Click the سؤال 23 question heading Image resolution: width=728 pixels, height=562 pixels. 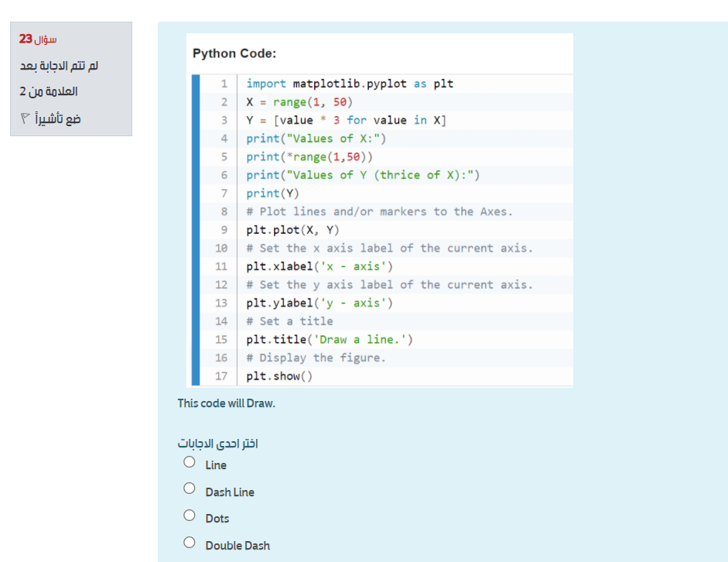click(x=38, y=39)
